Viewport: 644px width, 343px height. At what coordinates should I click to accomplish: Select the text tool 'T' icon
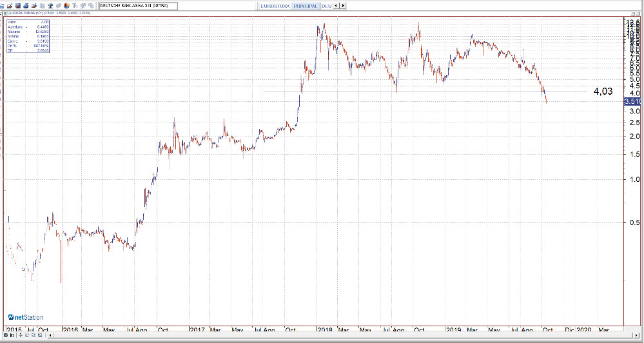coord(75,6)
